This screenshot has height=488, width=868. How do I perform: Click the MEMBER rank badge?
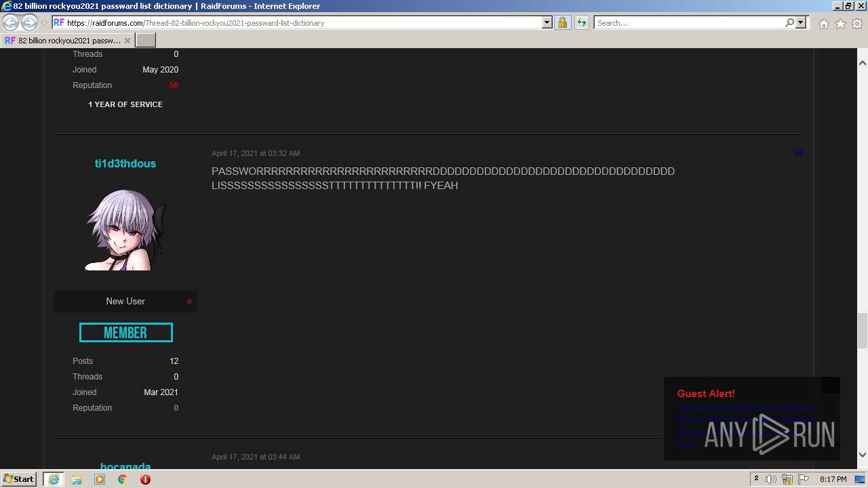125,333
